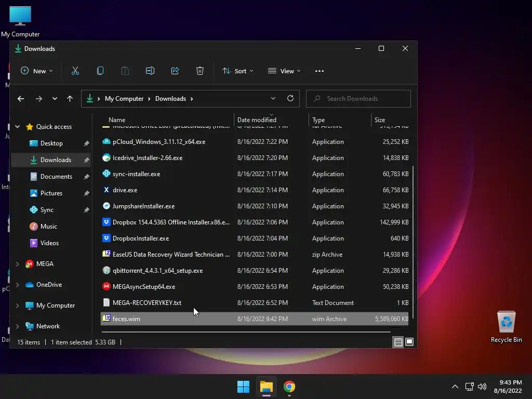Click the MEGAsyncSetup64.exe file icon
Image resolution: width=532 pixels, height=399 pixels.
106,286
